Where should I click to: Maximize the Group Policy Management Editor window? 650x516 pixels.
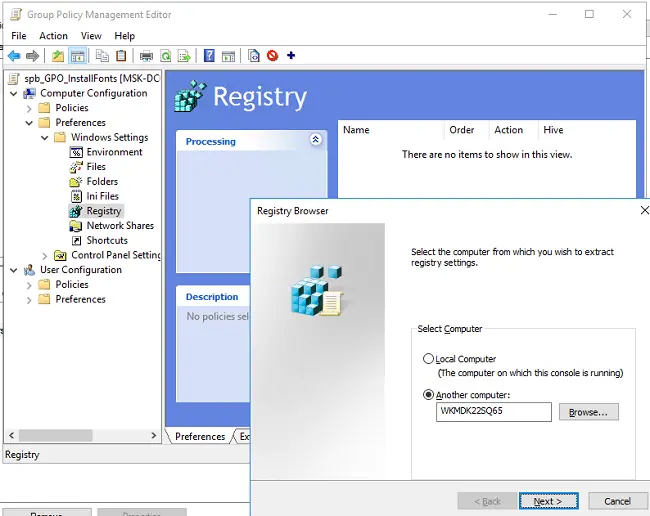point(589,14)
